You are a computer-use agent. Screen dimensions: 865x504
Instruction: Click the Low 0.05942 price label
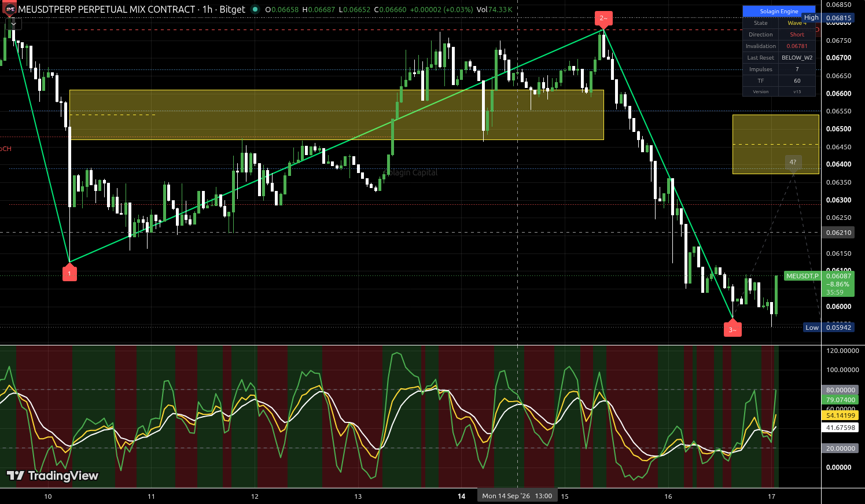point(829,328)
